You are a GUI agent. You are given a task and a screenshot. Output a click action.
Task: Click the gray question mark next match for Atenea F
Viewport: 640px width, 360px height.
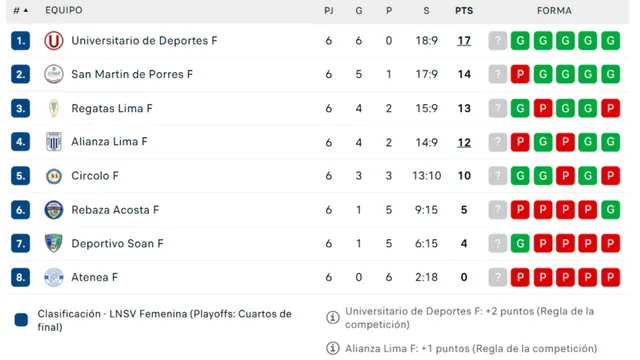coord(498,277)
